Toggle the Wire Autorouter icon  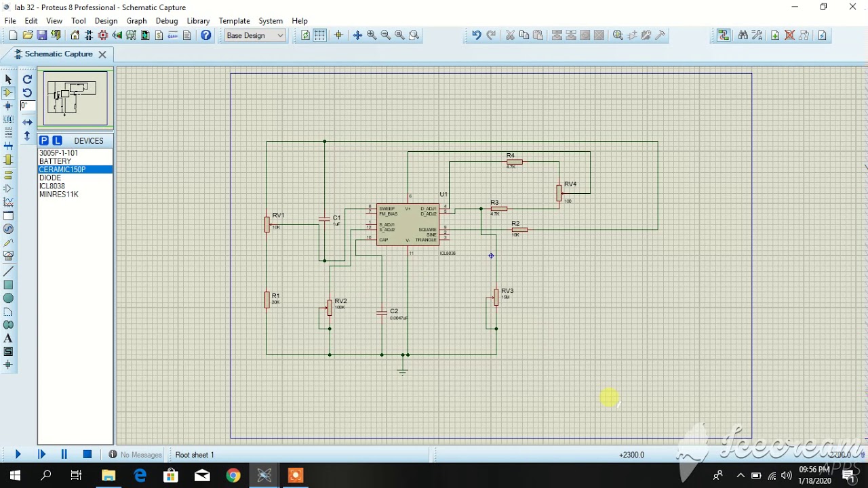coord(724,35)
